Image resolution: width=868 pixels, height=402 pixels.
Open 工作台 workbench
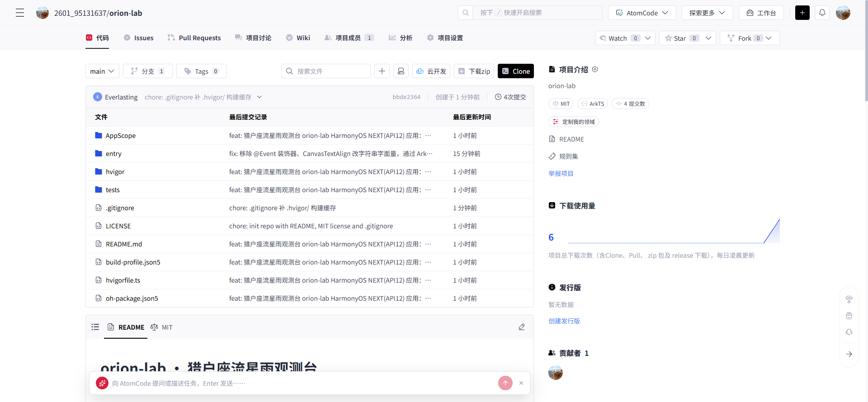point(761,13)
